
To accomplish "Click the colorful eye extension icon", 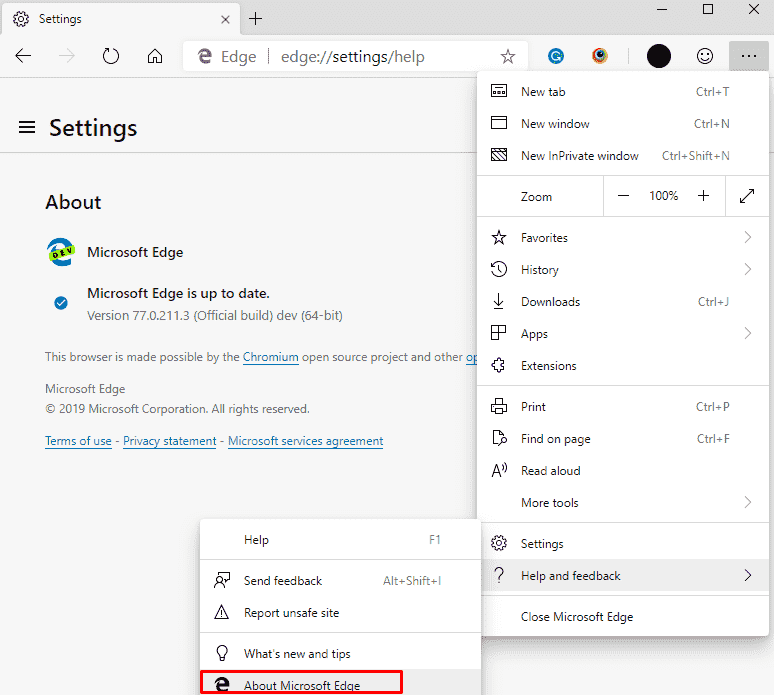I will 600,56.
